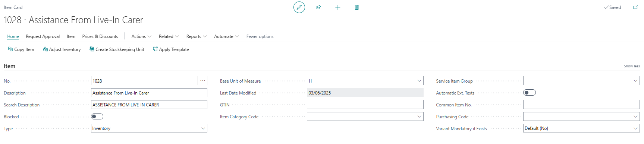Expand the Related menu
The height and width of the screenshot is (144, 644).
point(169,36)
